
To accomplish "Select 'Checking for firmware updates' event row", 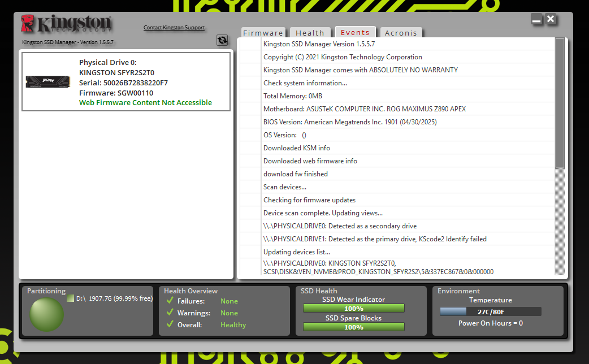I will click(397, 200).
